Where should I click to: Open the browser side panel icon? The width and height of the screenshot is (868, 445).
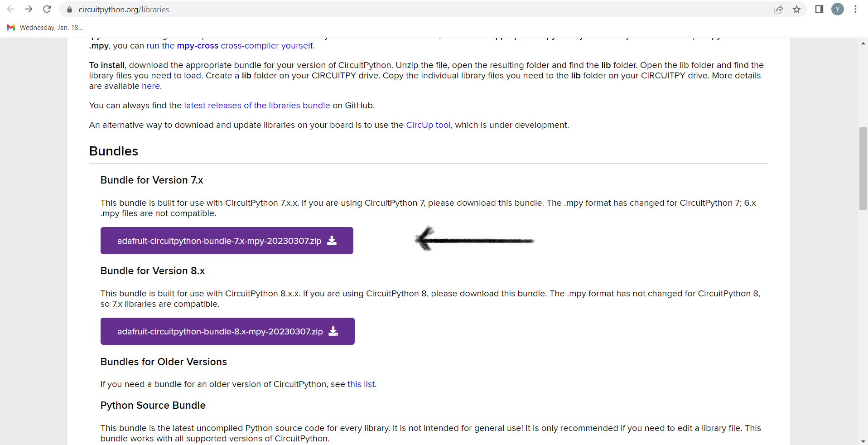(x=819, y=9)
